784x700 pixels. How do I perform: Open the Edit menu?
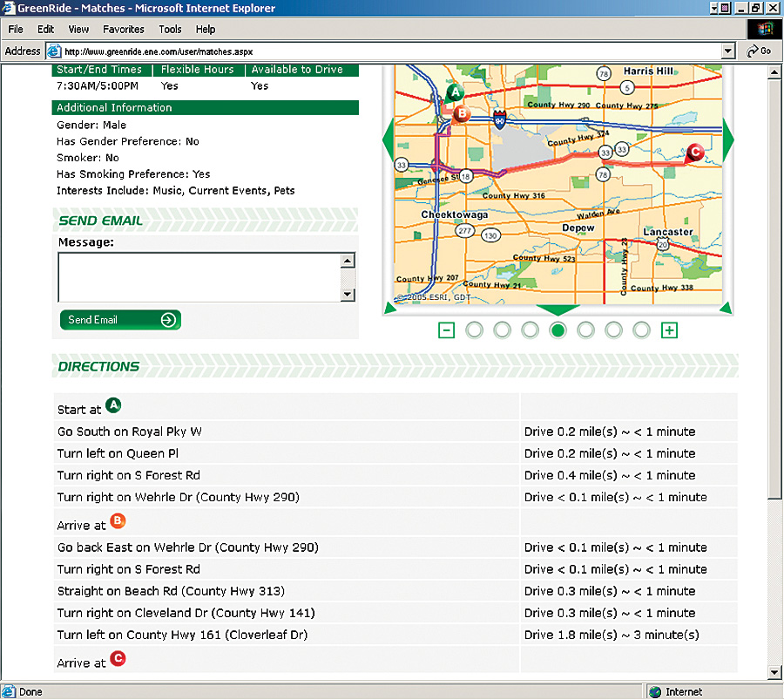(x=45, y=29)
